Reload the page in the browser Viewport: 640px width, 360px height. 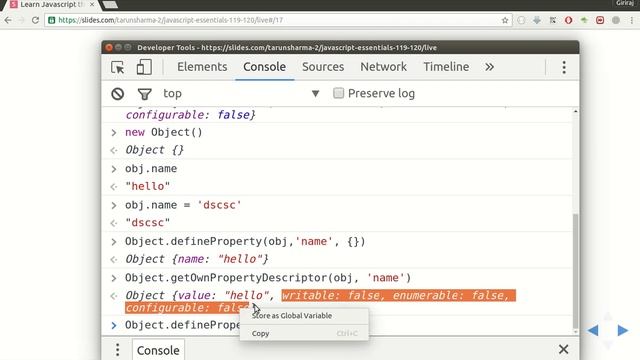click(x=35, y=20)
